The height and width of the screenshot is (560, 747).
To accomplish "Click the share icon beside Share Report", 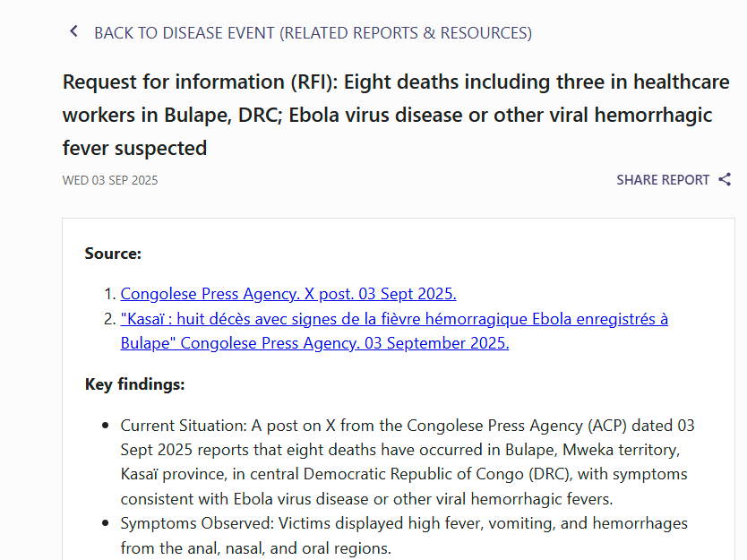I will [x=725, y=179].
